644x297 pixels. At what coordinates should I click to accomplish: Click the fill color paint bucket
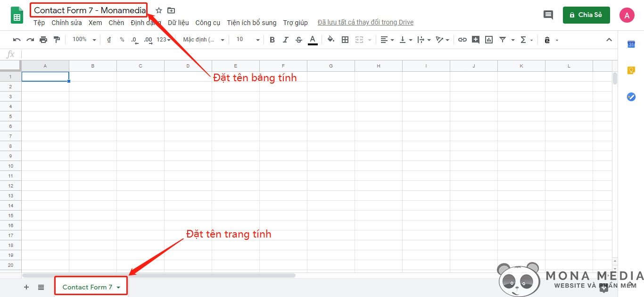[x=331, y=40]
